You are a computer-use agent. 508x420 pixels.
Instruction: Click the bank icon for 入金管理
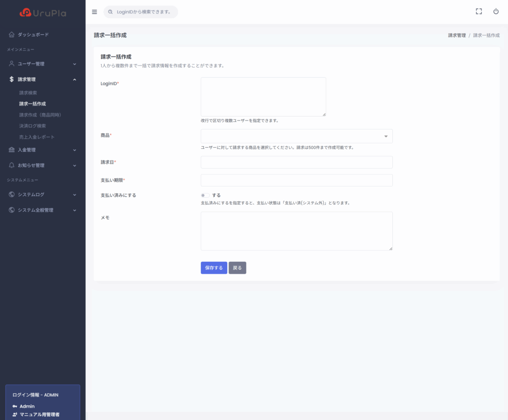tap(12, 150)
